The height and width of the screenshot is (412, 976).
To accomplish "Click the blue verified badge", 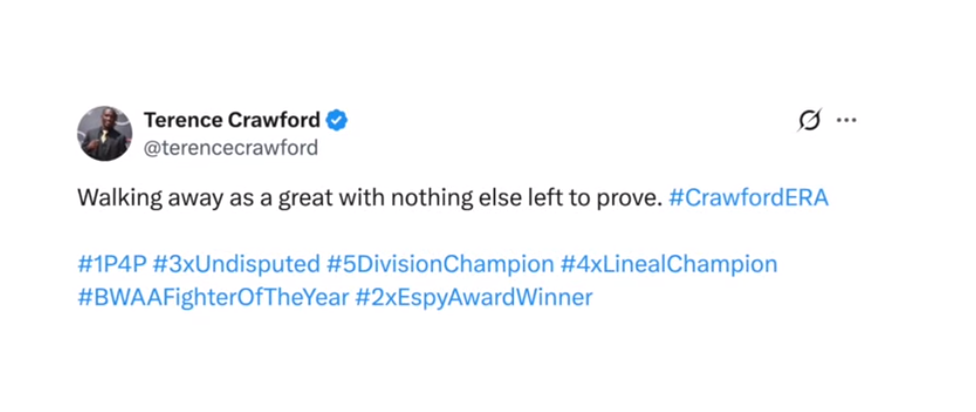I will coord(338,121).
